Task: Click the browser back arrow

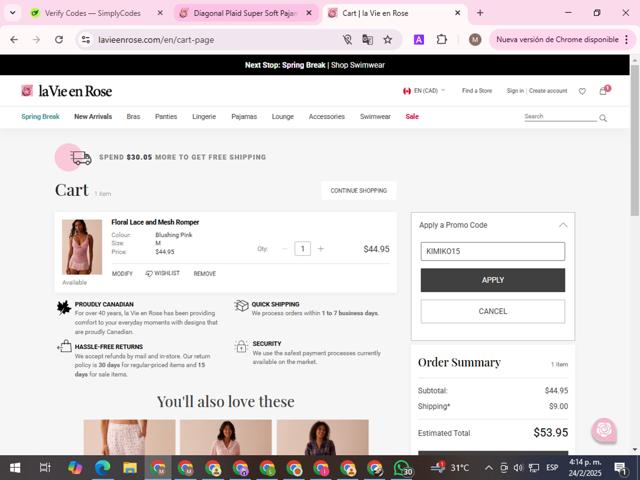Action: pos(14,40)
